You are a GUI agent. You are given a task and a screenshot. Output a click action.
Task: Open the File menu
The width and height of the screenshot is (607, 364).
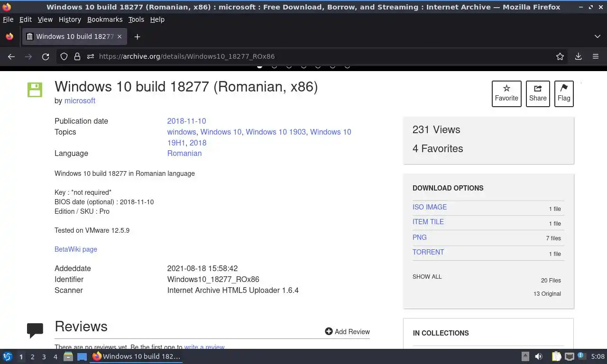8,19
